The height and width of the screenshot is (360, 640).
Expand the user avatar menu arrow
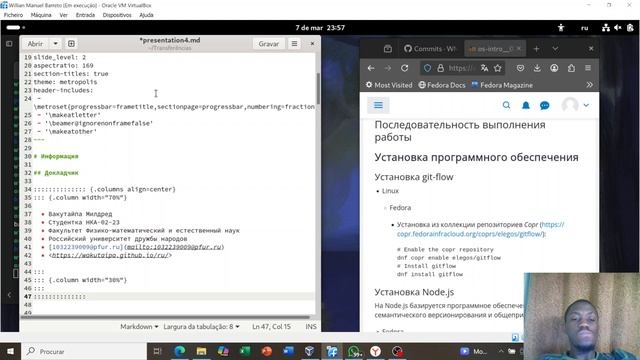pyautogui.click(x=586, y=105)
